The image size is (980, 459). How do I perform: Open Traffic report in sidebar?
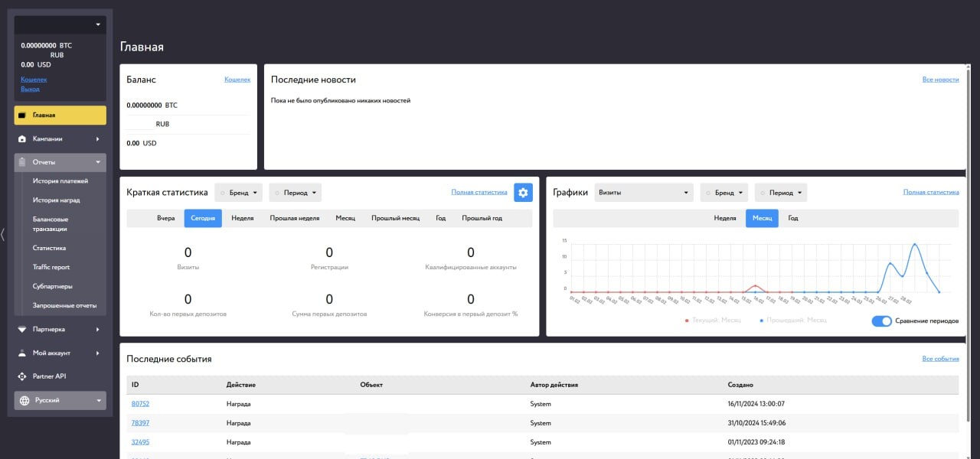point(51,267)
